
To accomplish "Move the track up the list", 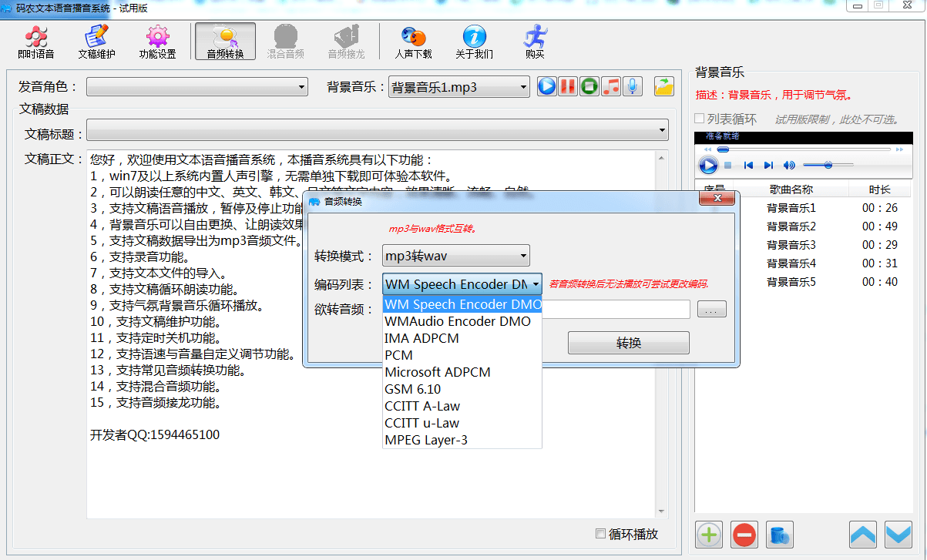I will point(863,534).
